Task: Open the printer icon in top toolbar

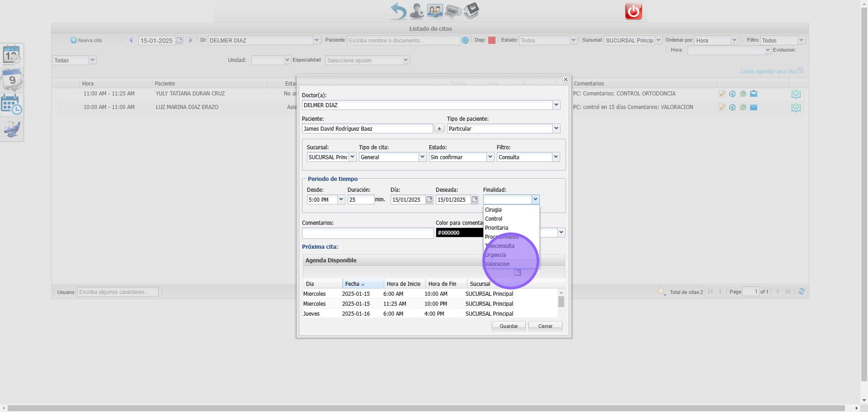Action: (453, 11)
